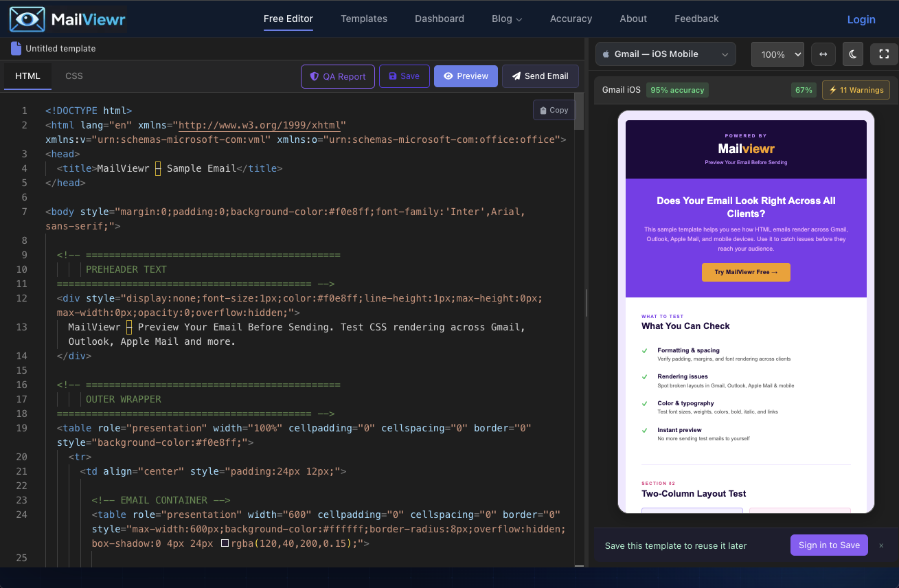
Task: Click Try MailViewr Free button in preview
Action: 746,272
